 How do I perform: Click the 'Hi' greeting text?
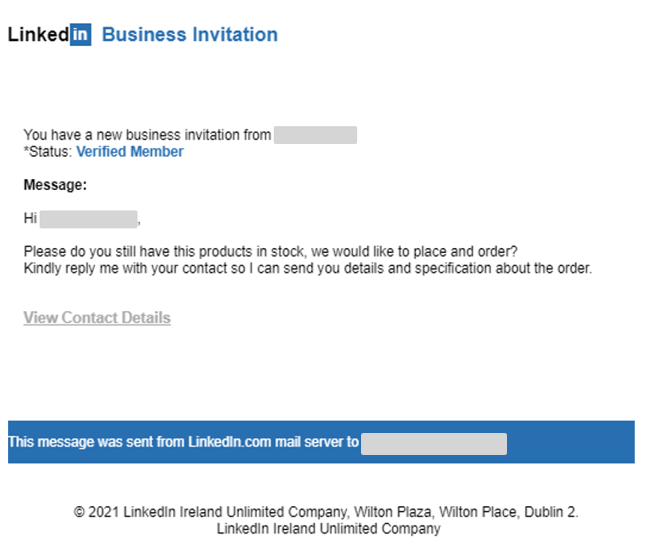pyautogui.click(x=30, y=218)
